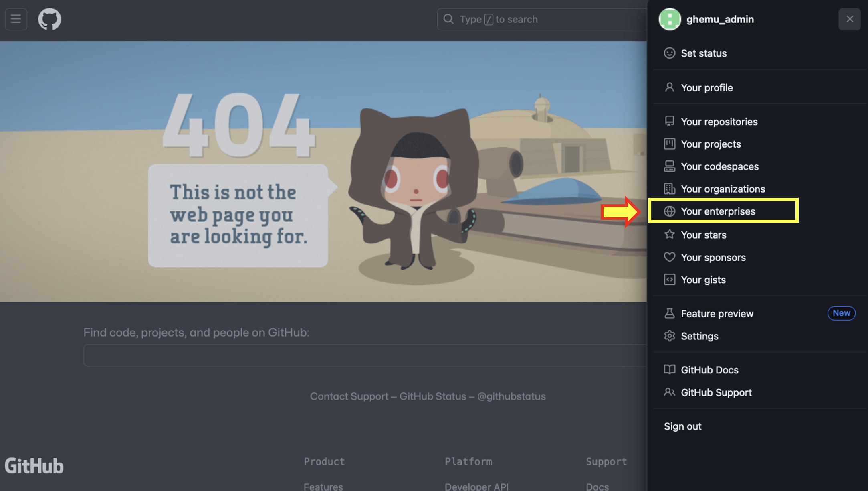This screenshot has width=868, height=491.
Task: Open the hamburger navigation menu
Action: tap(16, 19)
